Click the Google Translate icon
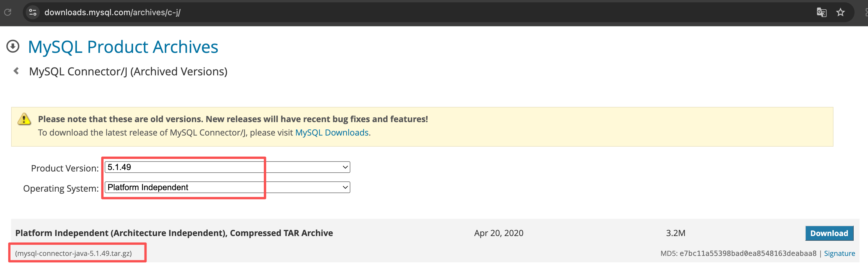This screenshot has height=267, width=868. (821, 13)
